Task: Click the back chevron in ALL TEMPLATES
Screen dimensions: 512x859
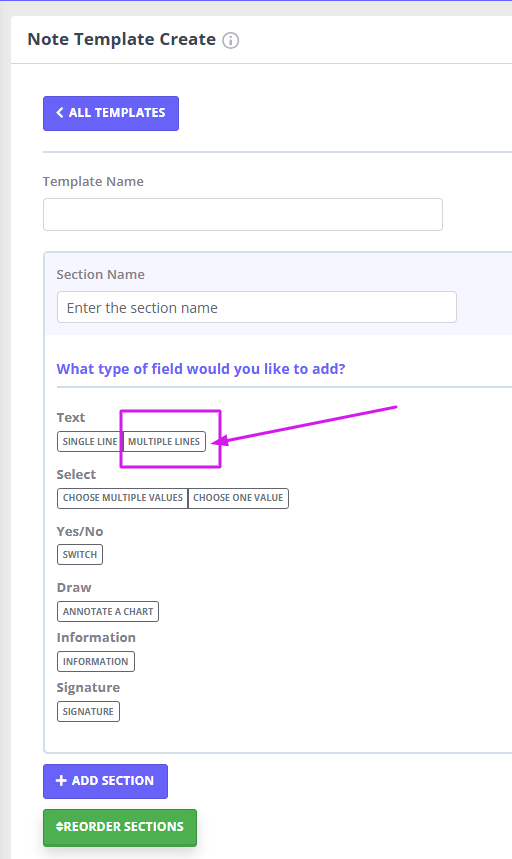Action: [x=60, y=113]
